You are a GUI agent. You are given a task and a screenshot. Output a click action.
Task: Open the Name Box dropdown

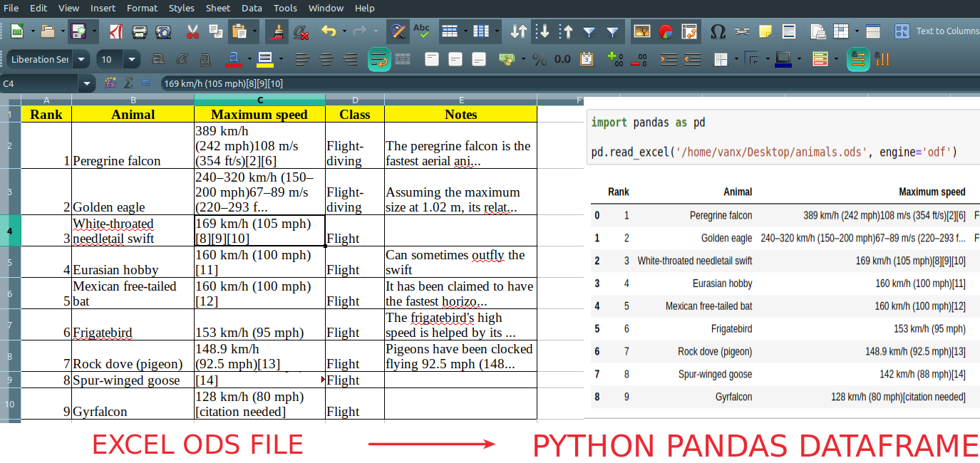87,83
